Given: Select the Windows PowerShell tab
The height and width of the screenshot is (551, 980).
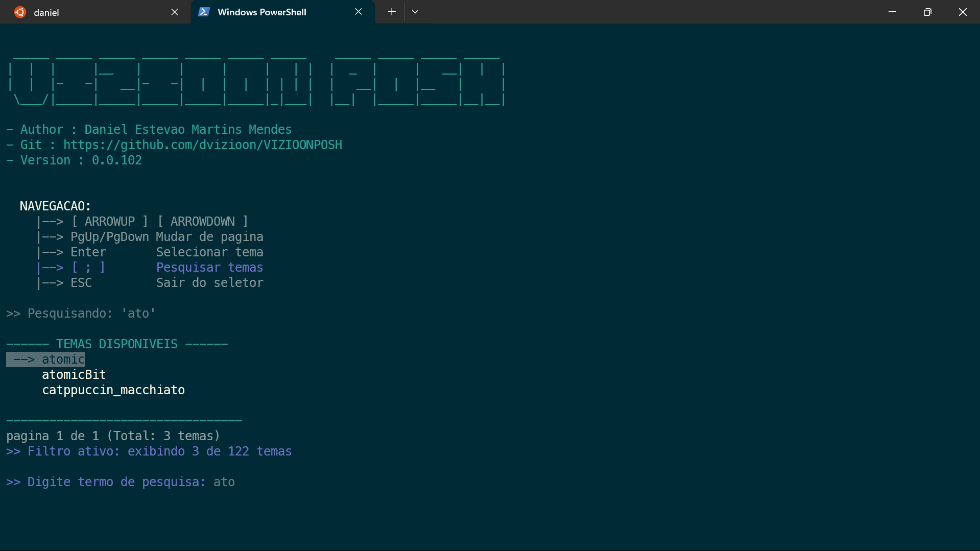Looking at the screenshot, I should pyautogui.click(x=282, y=12).
